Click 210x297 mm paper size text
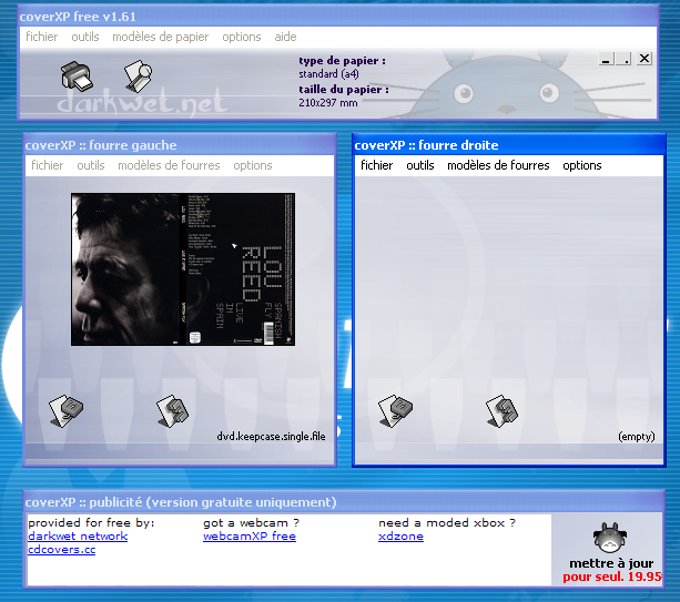This screenshot has height=602, width=680. [x=328, y=103]
